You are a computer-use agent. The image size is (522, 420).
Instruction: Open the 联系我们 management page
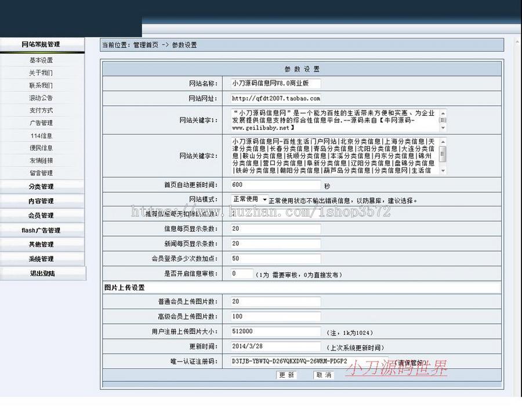point(41,85)
